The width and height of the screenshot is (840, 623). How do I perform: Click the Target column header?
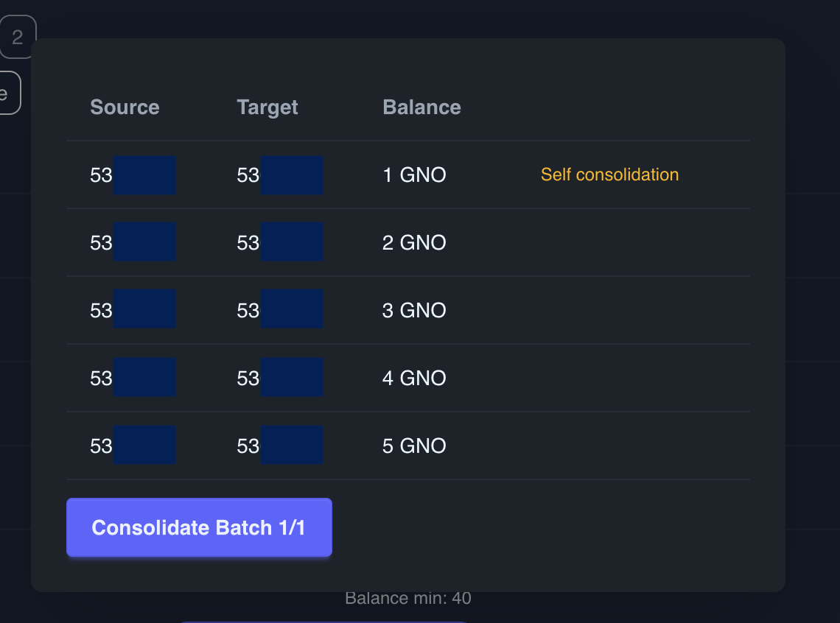coord(267,108)
